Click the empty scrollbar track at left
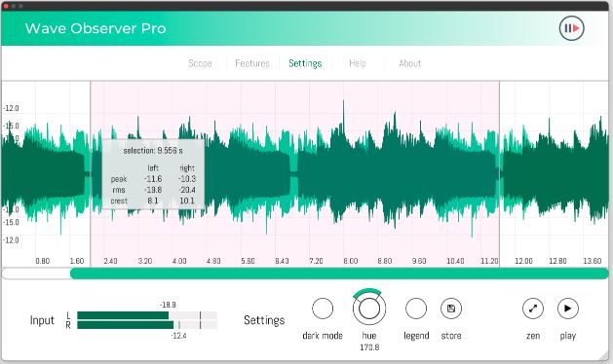This screenshot has width=613, height=364. click(x=36, y=273)
